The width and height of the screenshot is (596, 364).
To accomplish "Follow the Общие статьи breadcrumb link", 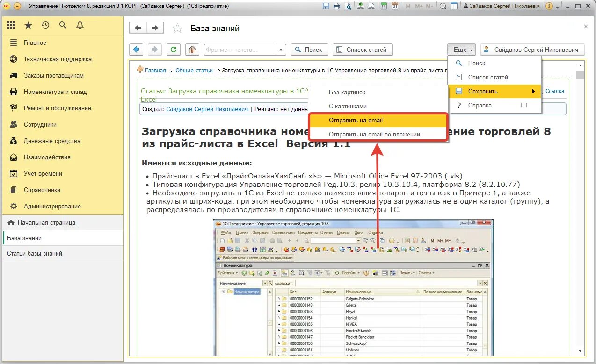I will pos(194,70).
